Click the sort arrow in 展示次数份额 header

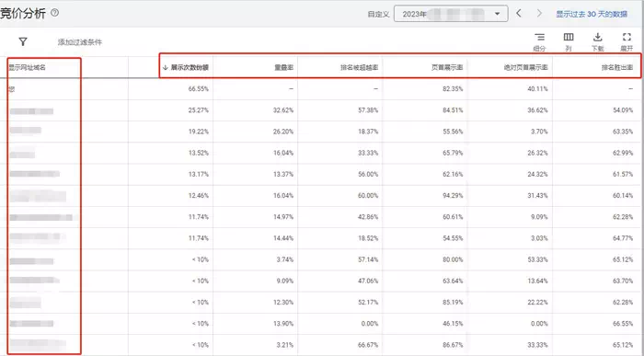click(165, 67)
